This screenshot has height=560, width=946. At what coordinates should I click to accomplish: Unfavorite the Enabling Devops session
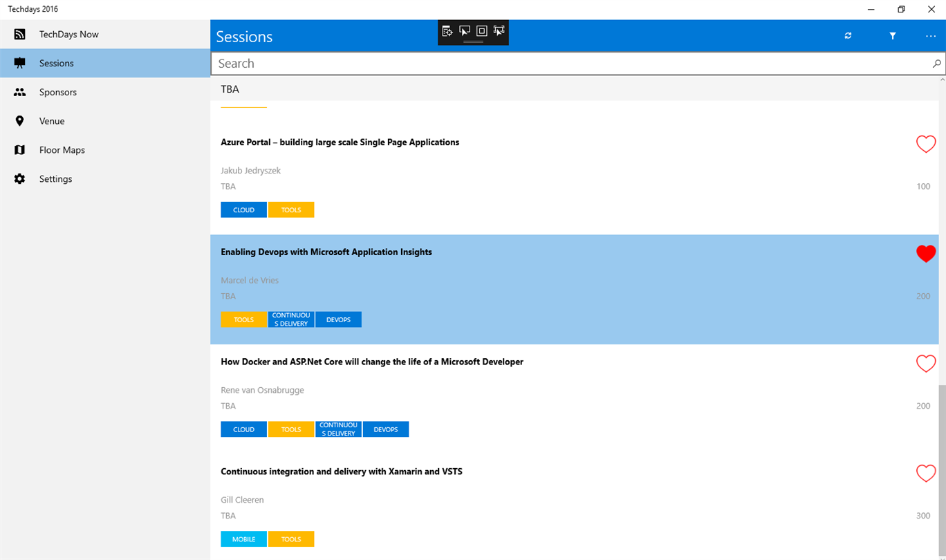tap(926, 254)
